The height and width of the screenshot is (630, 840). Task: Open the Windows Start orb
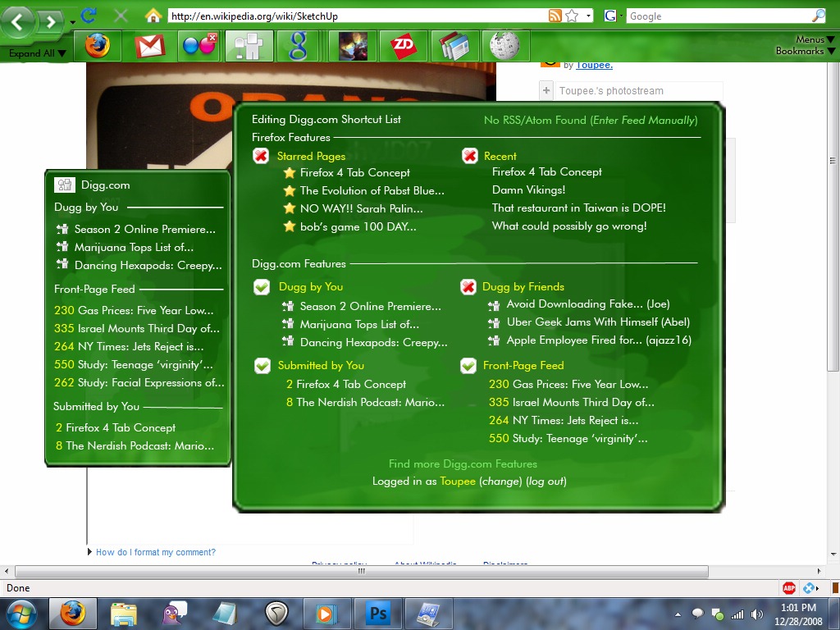(21, 614)
